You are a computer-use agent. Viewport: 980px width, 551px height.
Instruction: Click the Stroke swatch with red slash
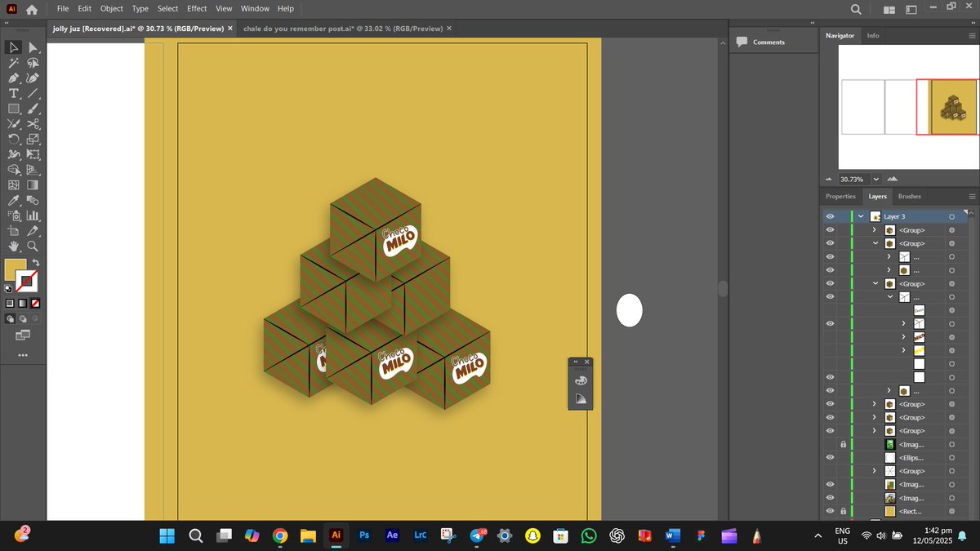[x=27, y=282]
